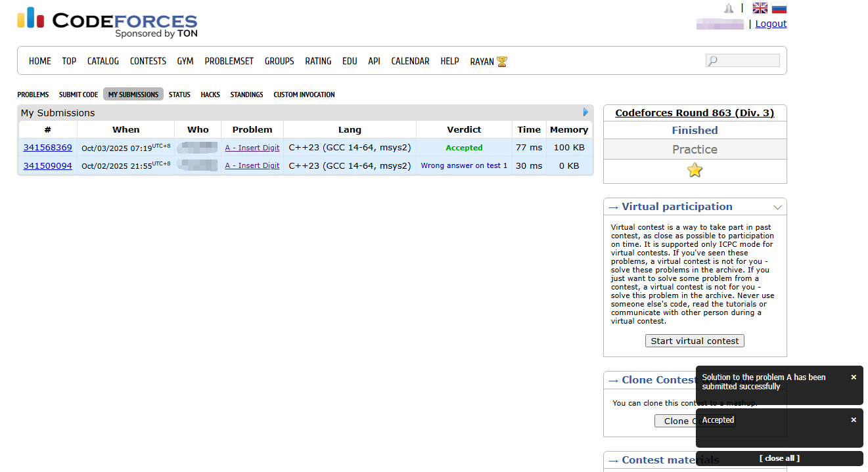Open the GROUPS menu item
The height and width of the screenshot is (472, 868).
click(279, 61)
